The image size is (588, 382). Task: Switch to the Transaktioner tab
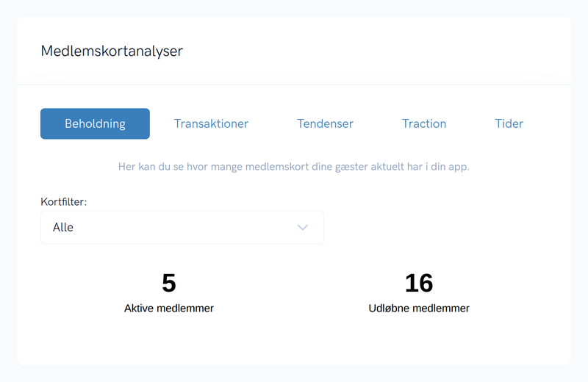[211, 123]
